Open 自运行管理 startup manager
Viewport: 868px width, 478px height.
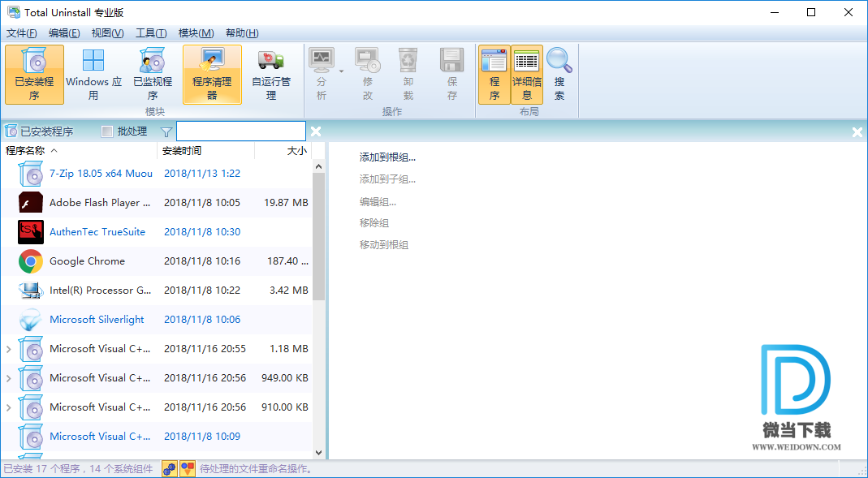[271, 75]
